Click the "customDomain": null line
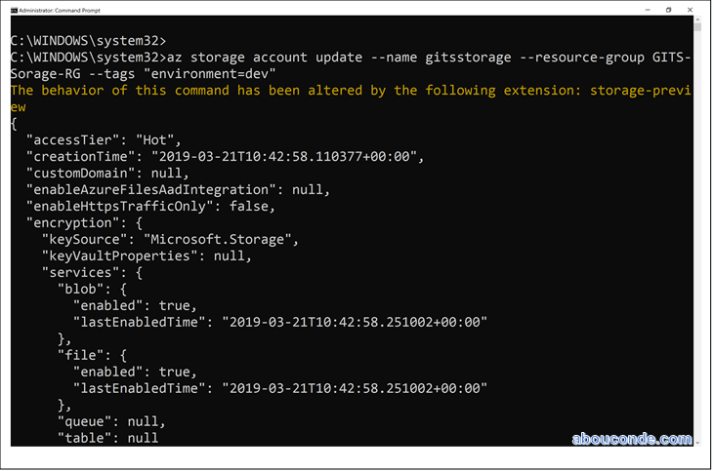Viewport: 714px width, 471px height. pos(102,172)
